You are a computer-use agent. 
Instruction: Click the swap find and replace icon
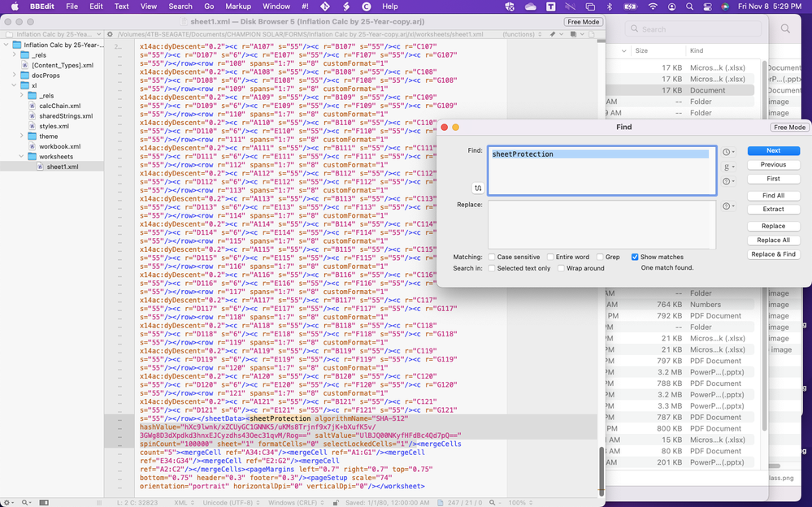477,188
